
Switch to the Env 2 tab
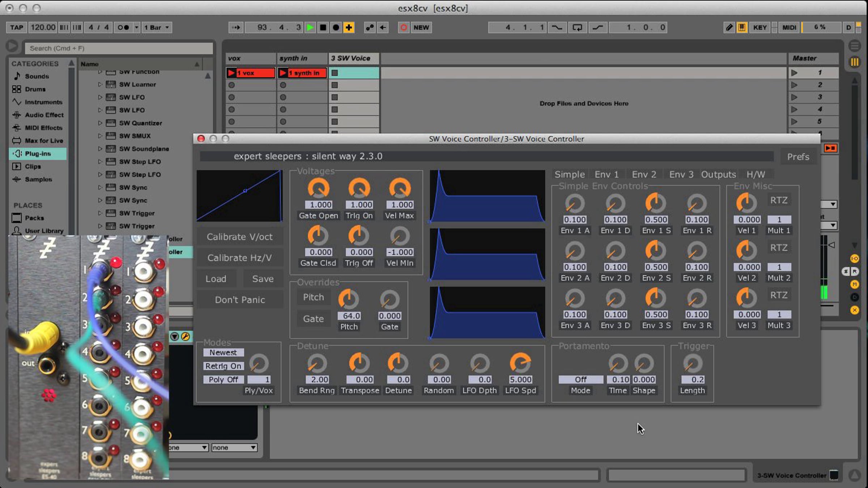pos(644,175)
